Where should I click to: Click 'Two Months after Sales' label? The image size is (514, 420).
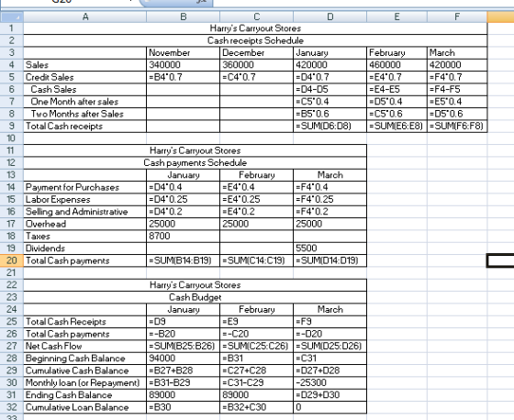coord(84,114)
